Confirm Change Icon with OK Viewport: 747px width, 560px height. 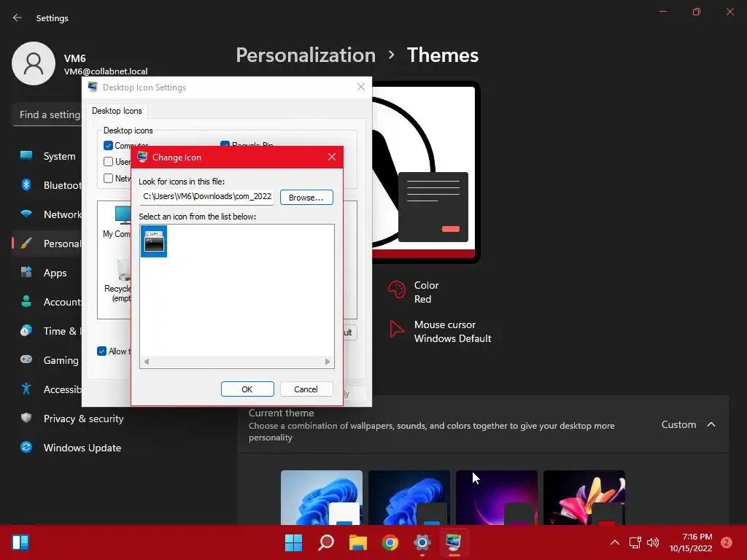(247, 389)
